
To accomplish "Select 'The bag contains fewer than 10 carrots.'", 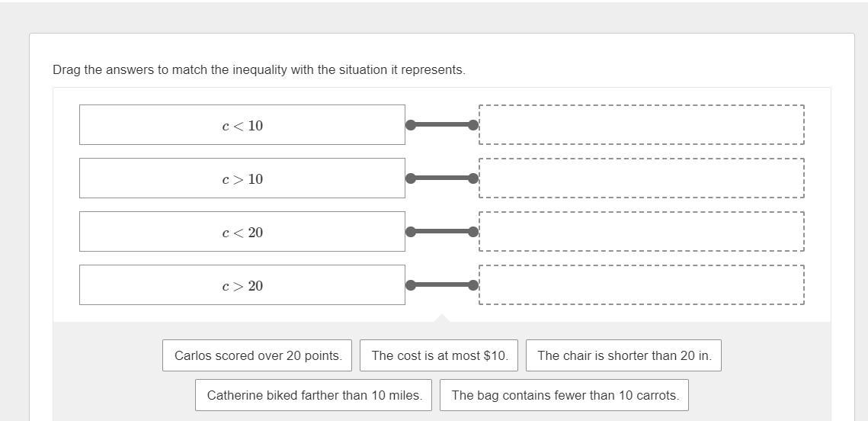I will coord(564,395).
